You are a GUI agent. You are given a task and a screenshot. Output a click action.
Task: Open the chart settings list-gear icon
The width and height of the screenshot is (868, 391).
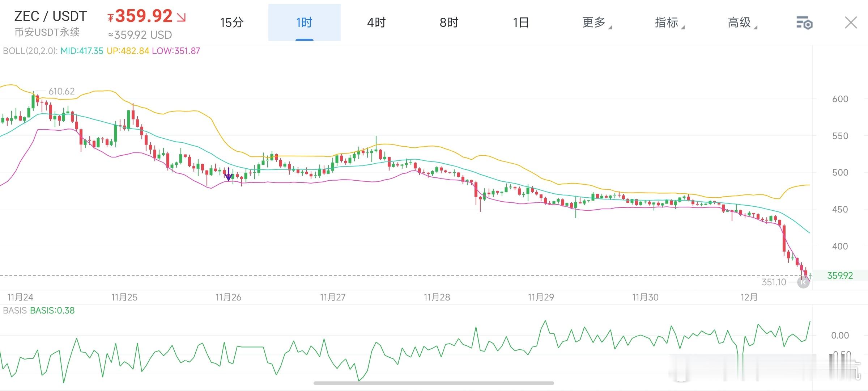click(x=804, y=23)
